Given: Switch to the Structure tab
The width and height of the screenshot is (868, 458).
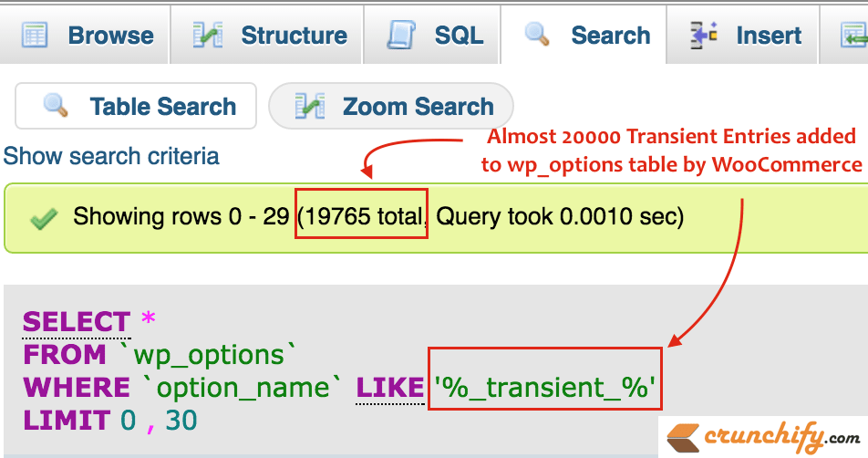Looking at the screenshot, I should point(266,36).
